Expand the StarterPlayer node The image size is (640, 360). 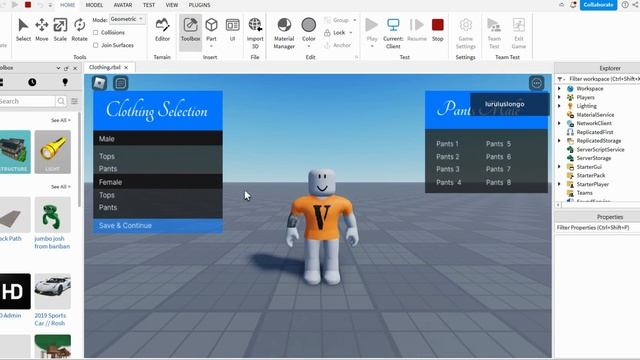[560, 184]
